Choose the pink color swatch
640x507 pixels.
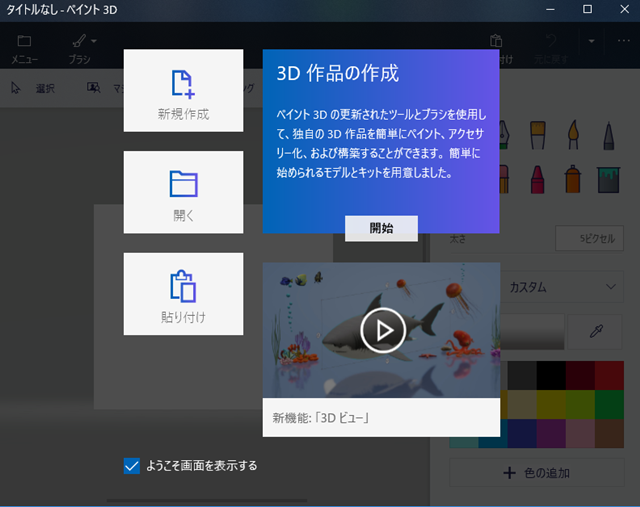tap(580, 434)
